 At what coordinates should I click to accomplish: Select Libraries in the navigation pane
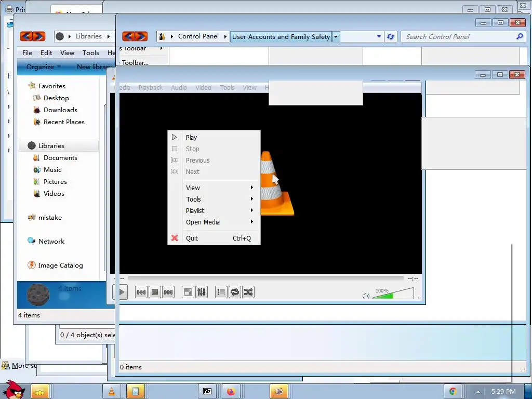click(x=51, y=146)
